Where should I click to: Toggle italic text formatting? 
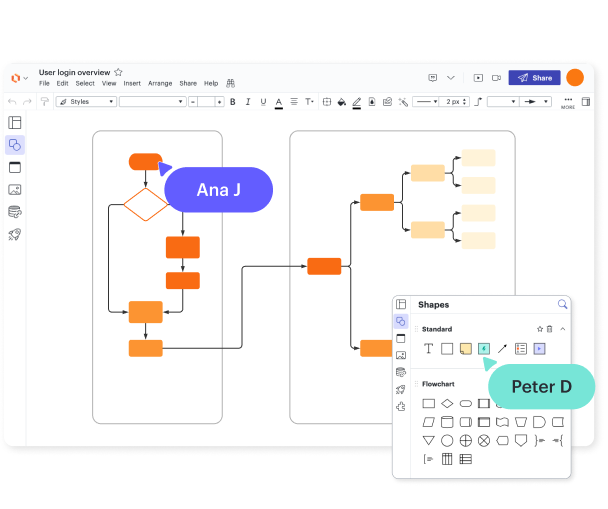pos(247,102)
